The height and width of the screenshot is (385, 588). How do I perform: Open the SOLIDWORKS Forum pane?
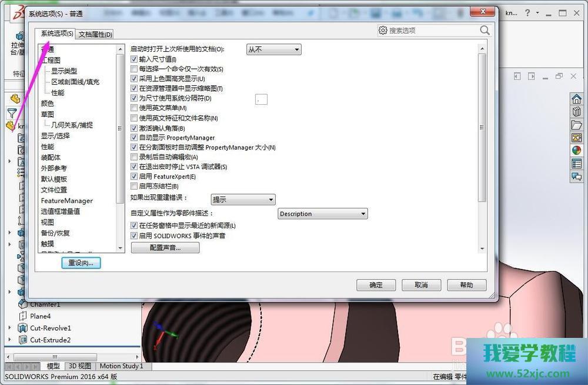click(576, 177)
